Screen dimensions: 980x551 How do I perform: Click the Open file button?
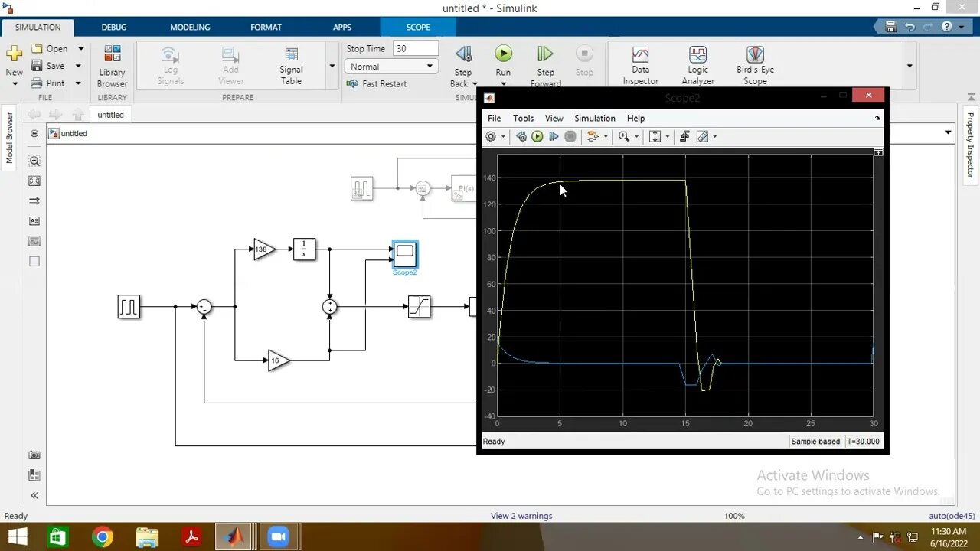tap(50, 48)
